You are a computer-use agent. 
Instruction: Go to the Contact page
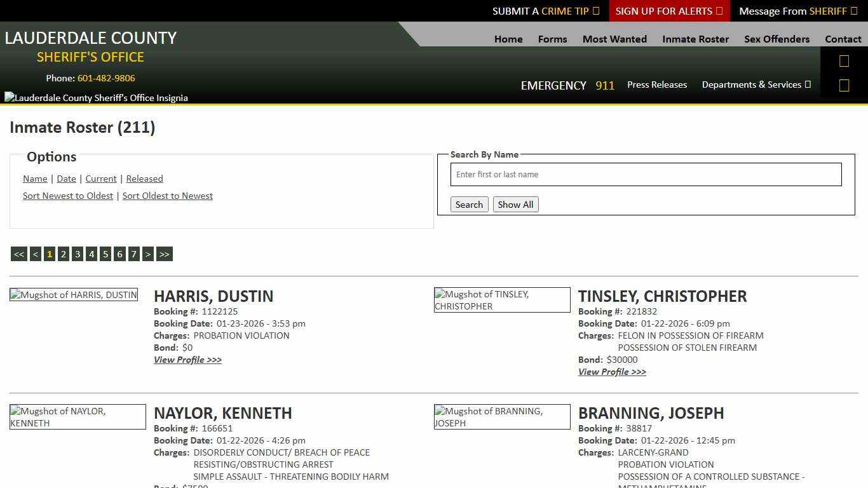tap(843, 39)
